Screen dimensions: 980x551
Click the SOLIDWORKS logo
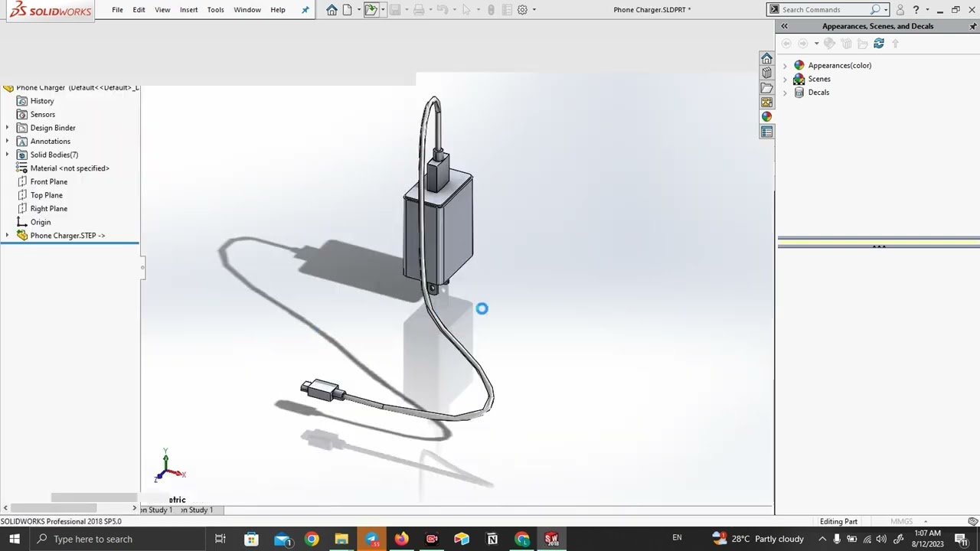(51, 10)
